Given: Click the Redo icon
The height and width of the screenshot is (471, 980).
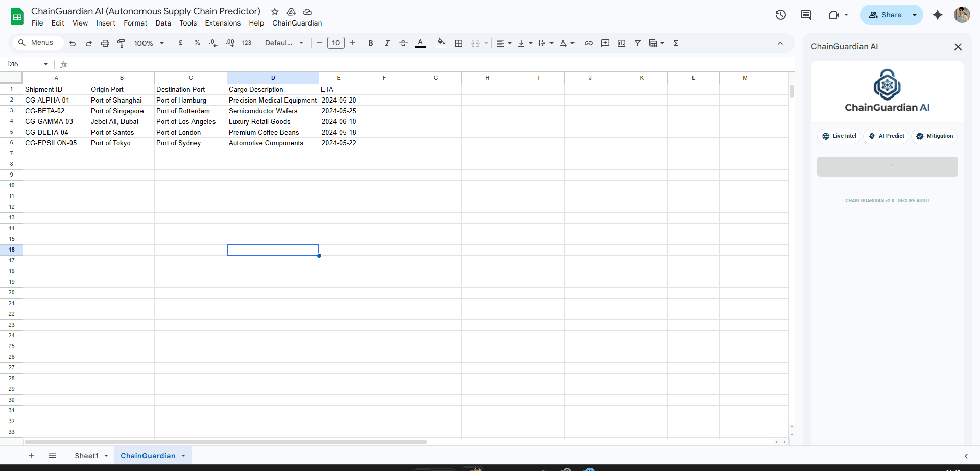Looking at the screenshot, I should point(89,43).
